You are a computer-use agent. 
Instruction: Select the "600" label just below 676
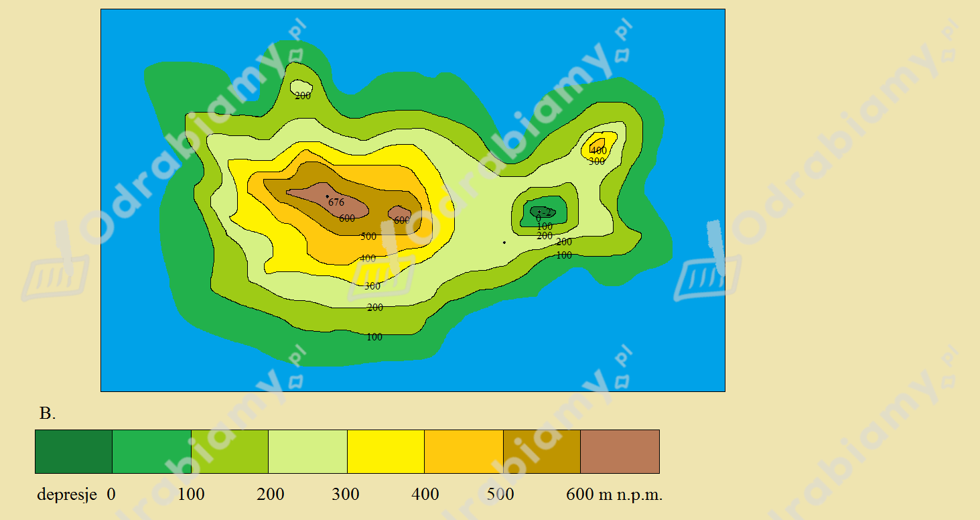point(347,218)
